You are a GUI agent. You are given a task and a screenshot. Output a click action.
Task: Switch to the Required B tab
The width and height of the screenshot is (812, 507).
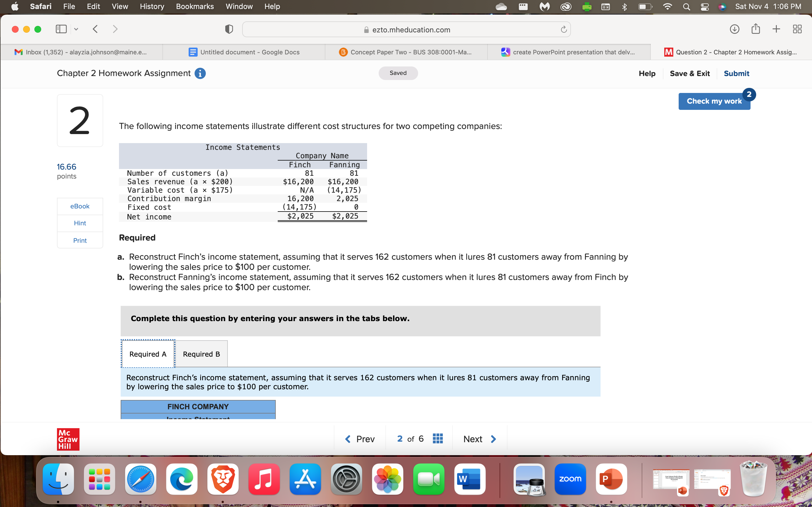[x=201, y=354]
